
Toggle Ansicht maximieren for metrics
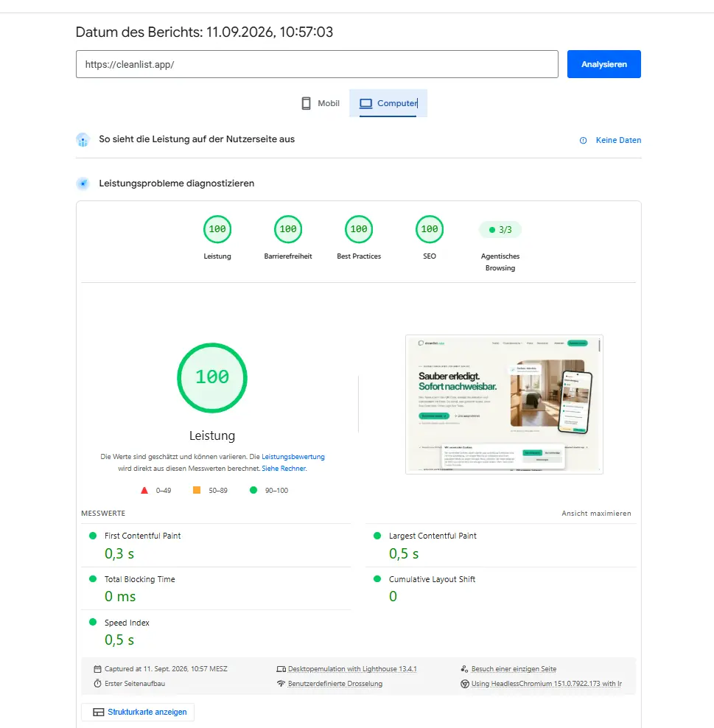(596, 513)
